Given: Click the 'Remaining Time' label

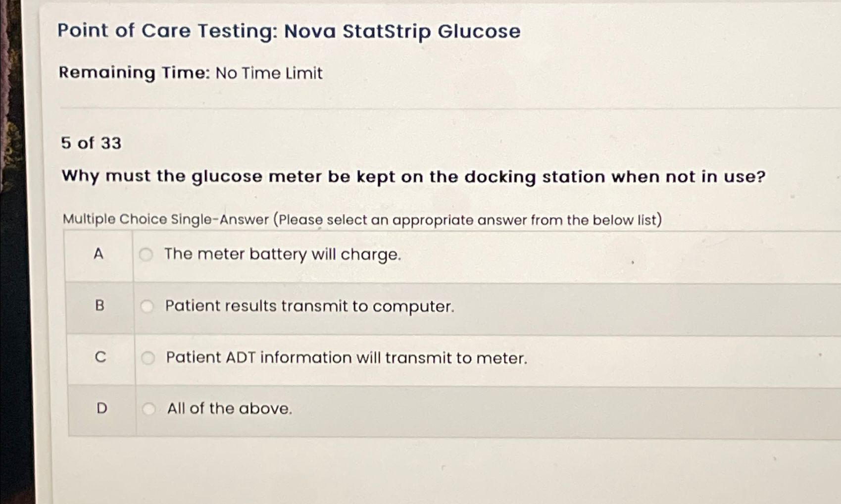Looking at the screenshot, I should 135,73.
